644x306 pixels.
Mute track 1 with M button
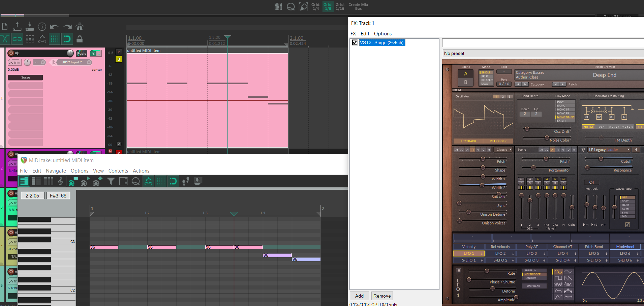119,52
